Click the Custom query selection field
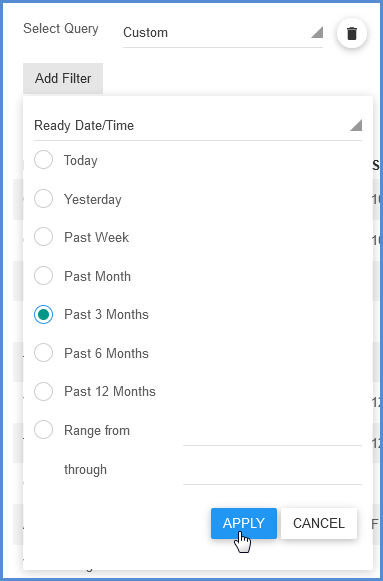The height and width of the screenshot is (581, 383). (223, 33)
